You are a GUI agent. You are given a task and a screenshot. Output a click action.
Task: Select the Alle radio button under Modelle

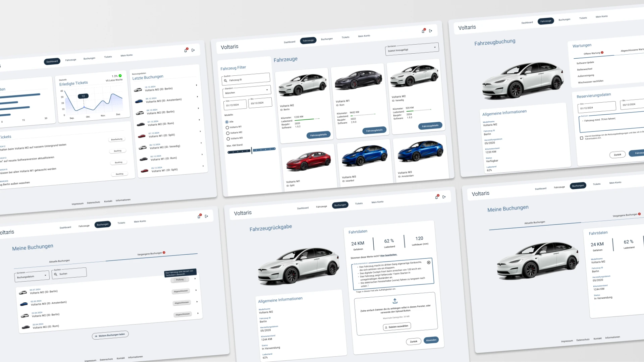pyautogui.click(x=227, y=122)
